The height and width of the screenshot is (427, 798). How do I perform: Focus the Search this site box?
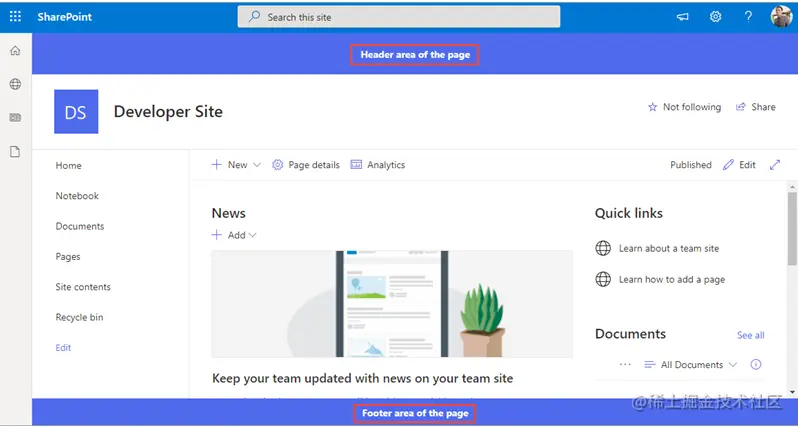(x=398, y=17)
